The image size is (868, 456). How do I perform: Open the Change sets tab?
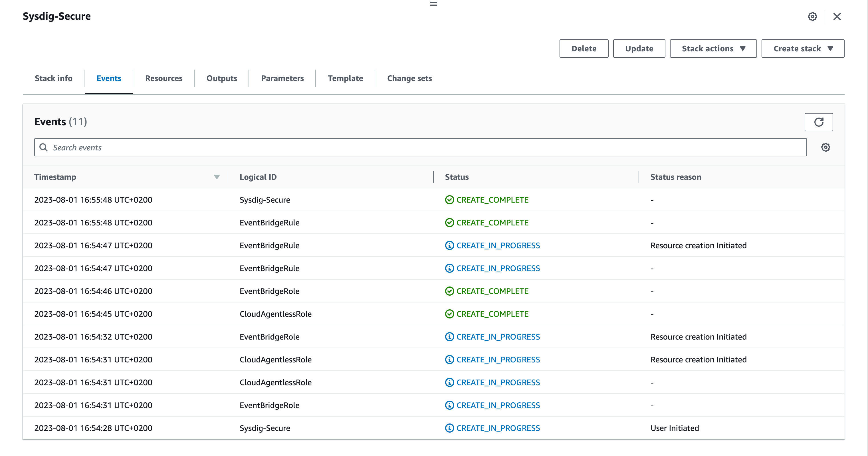click(x=409, y=78)
